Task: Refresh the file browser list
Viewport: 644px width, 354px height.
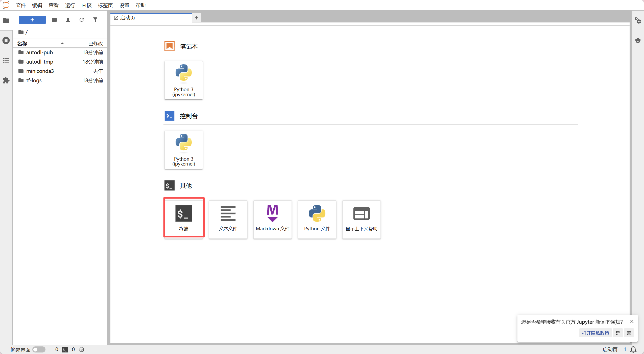Action: point(81,20)
